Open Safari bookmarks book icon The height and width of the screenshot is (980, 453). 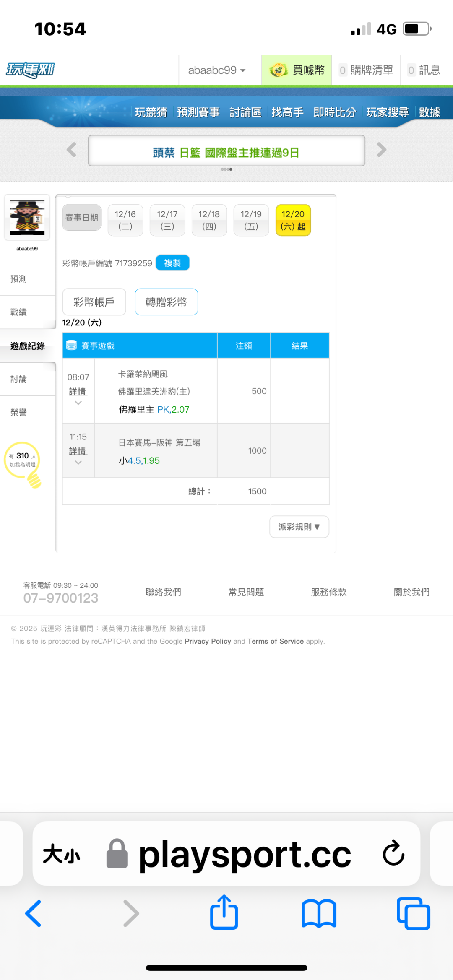tap(319, 913)
